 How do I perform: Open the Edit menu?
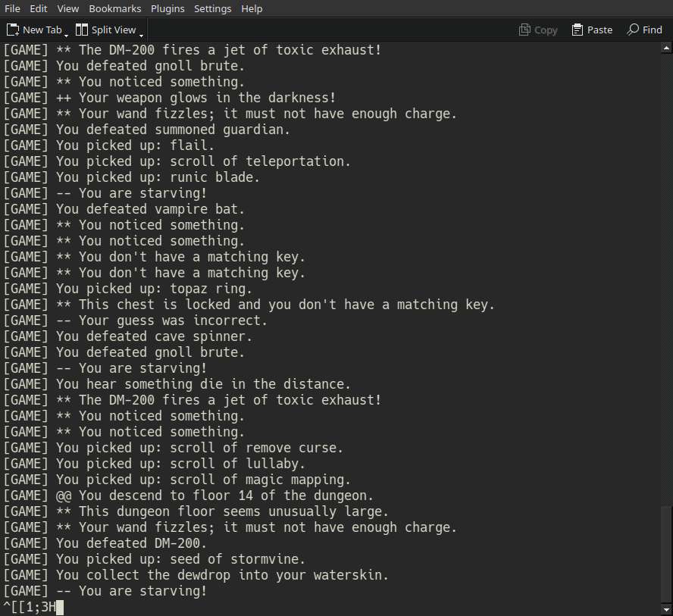tap(39, 8)
